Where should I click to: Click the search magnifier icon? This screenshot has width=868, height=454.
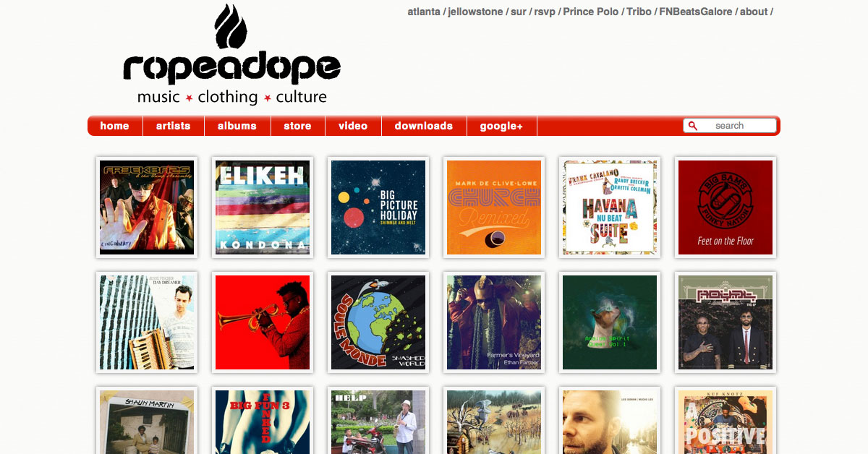click(693, 126)
